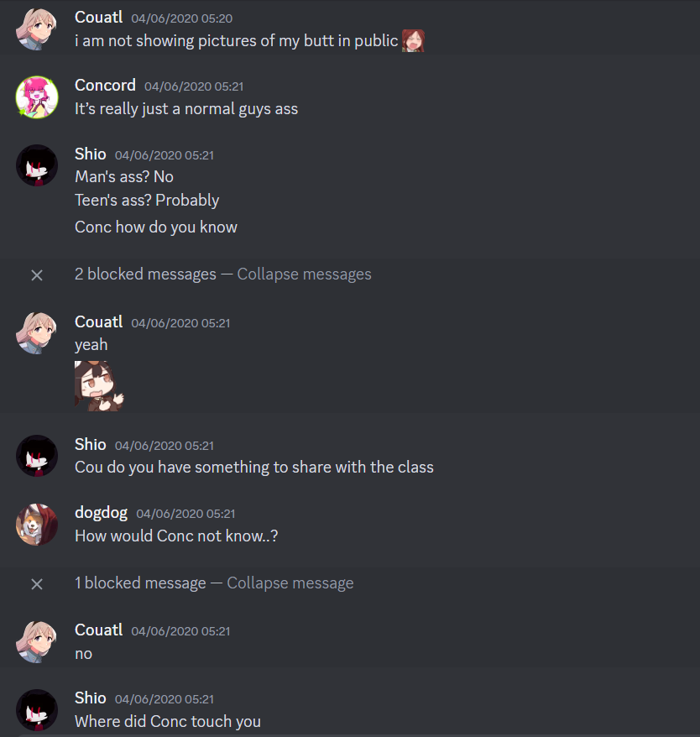700x737 pixels.
Task: Open Couatl's avatar beside the yeah message
Action: pyautogui.click(x=37, y=333)
